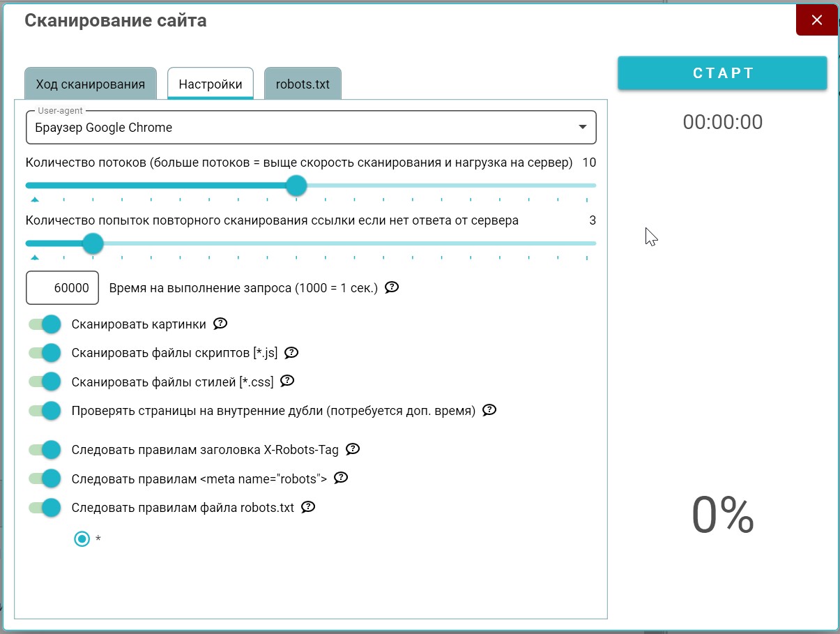
Task: Open help tooltip for scanning *.css files
Action: [287, 382]
